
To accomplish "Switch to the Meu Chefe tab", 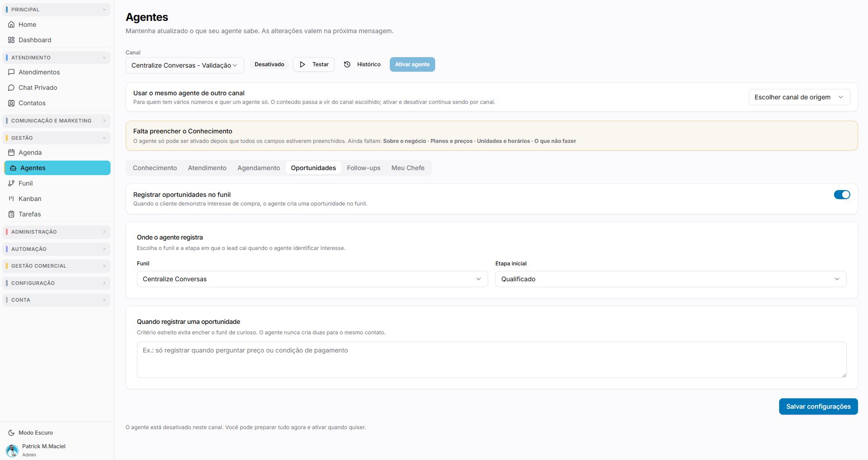I will pyautogui.click(x=408, y=168).
